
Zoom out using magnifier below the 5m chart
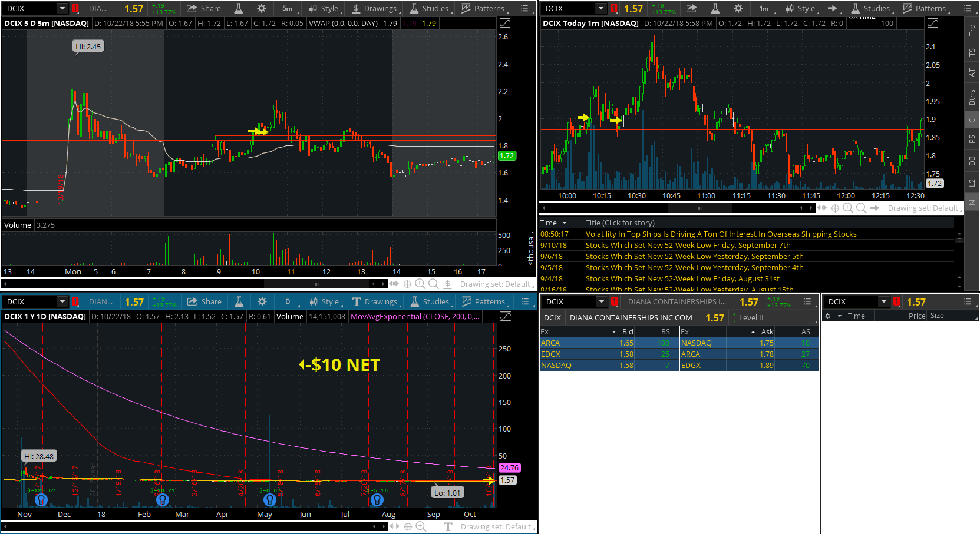coord(434,284)
